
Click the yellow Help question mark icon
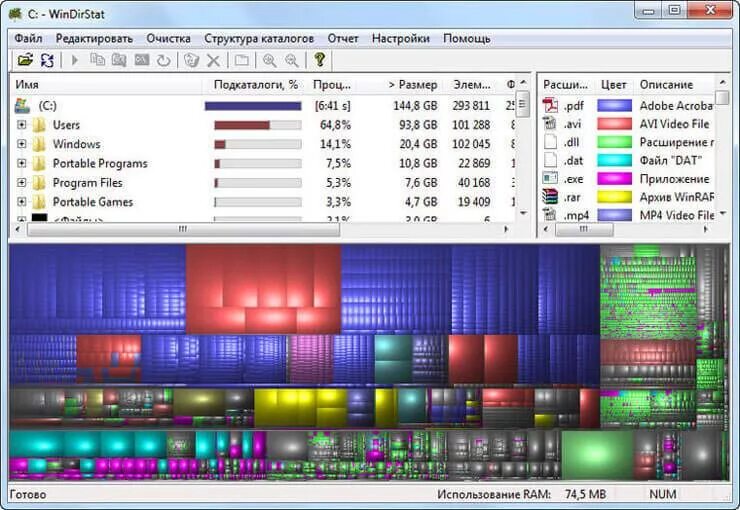[x=320, y=59]
